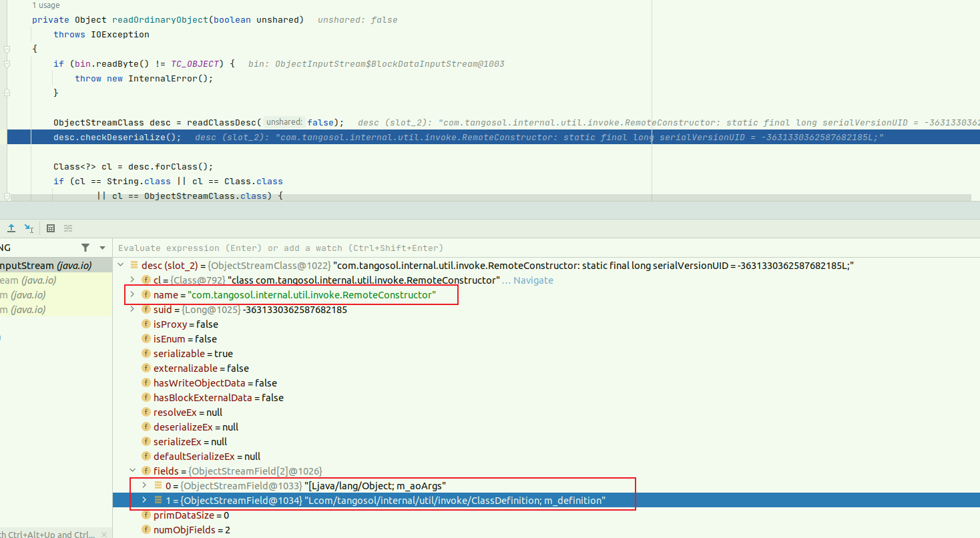Click the "1 usage" hint above the method

pos(46,5)
